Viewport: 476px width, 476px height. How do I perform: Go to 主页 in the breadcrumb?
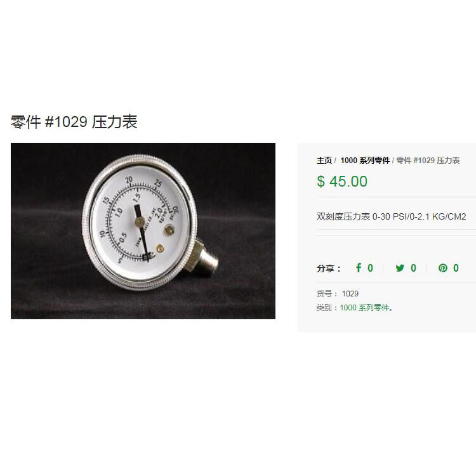click(324, 161)
